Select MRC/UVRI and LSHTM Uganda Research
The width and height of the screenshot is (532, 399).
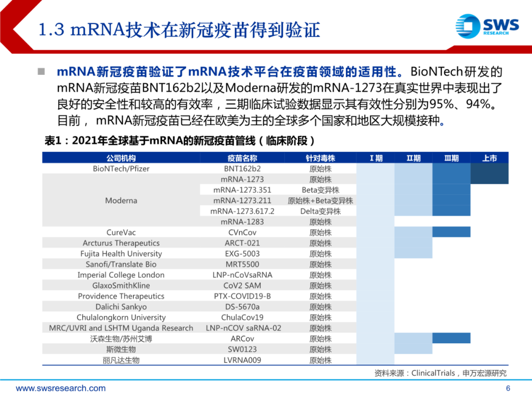(121, 328)
